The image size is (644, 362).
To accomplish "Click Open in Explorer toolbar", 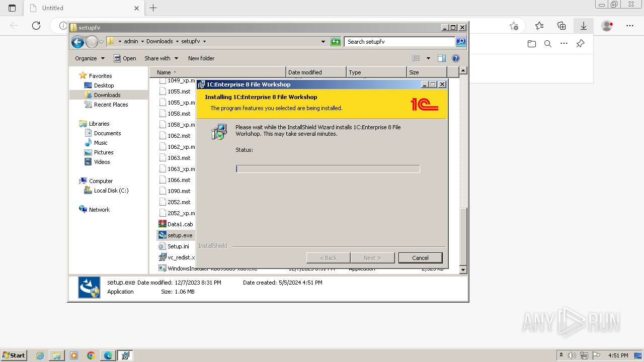I will [x=125, y=58].
